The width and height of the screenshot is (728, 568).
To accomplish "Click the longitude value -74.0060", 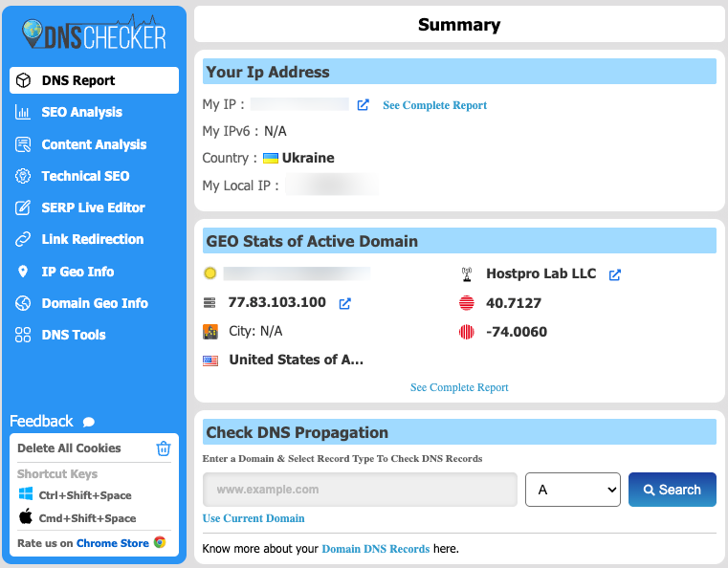I will pyautogui.click(x=517, y=332).
